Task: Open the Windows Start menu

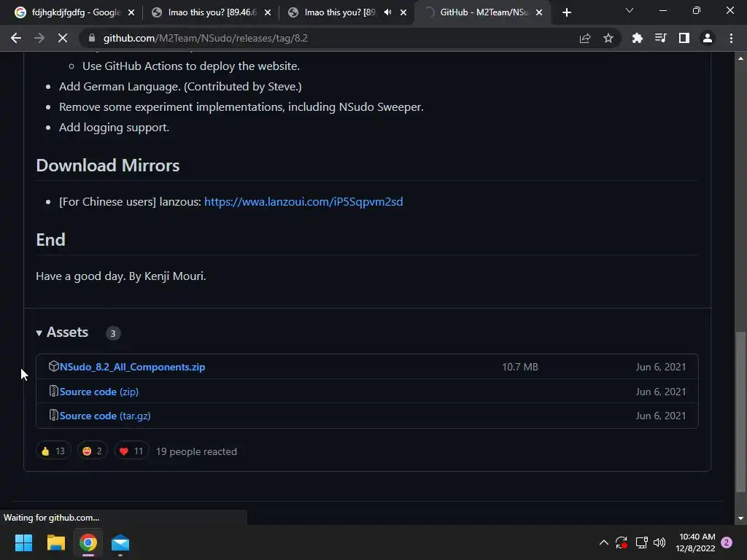Action: [x=23, y=542]
